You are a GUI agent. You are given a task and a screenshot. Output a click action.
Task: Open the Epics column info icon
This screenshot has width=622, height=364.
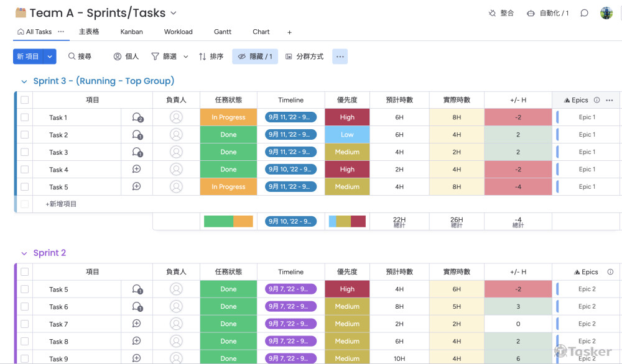pos(596,100)
